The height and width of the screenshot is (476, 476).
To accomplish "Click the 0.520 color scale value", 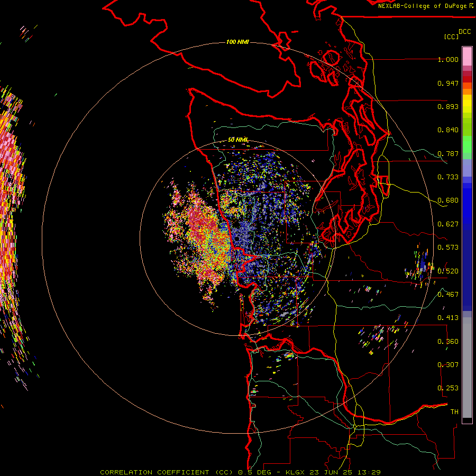I will tap(448, 271).
